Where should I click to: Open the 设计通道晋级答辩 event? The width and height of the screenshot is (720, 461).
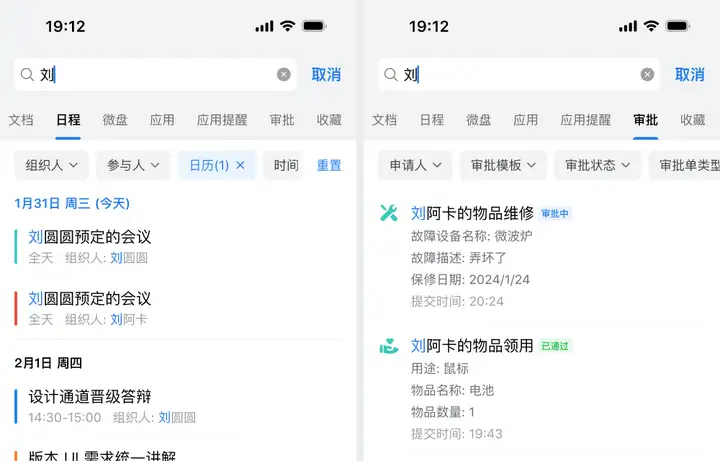click(x=90, y=397)
